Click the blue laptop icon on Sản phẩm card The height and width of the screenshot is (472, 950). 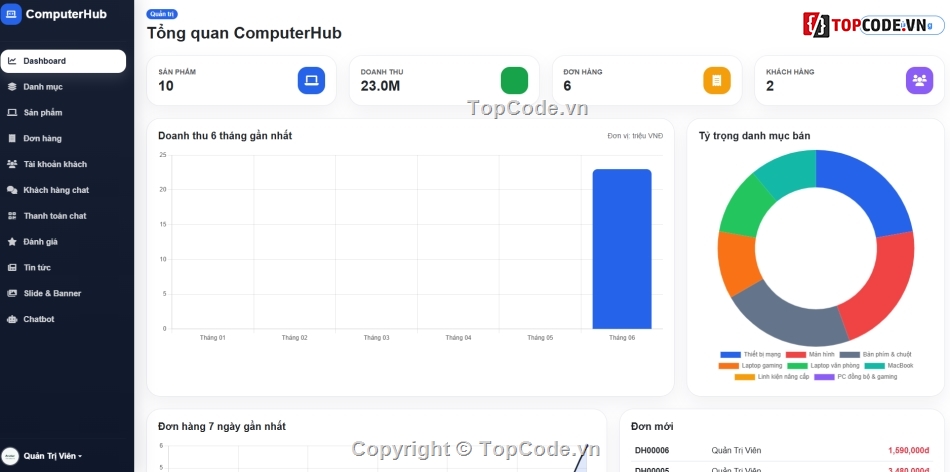311,81
